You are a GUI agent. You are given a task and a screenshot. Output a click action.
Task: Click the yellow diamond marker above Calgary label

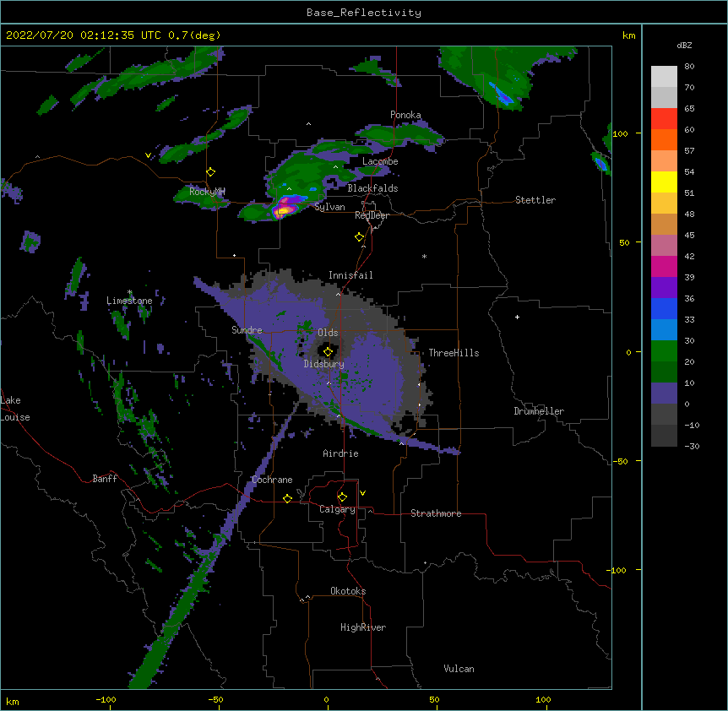pos(342,497)
